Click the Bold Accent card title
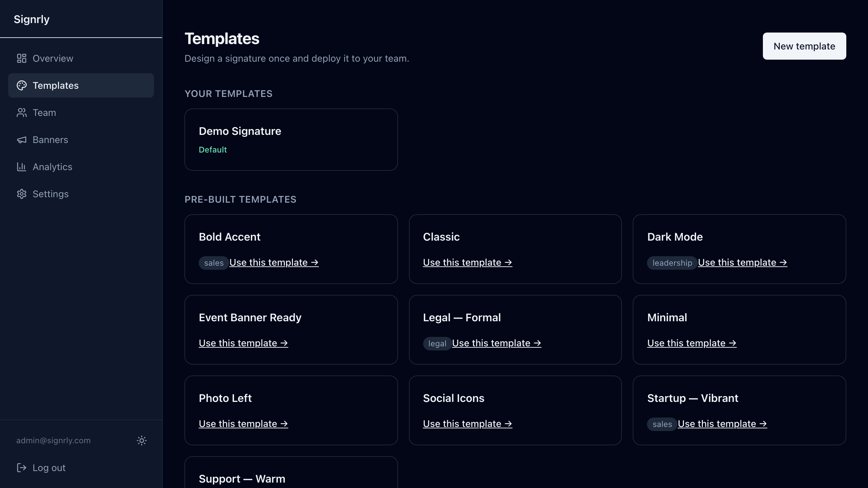Viewport: 868px width, 488px height. point(230,237)
